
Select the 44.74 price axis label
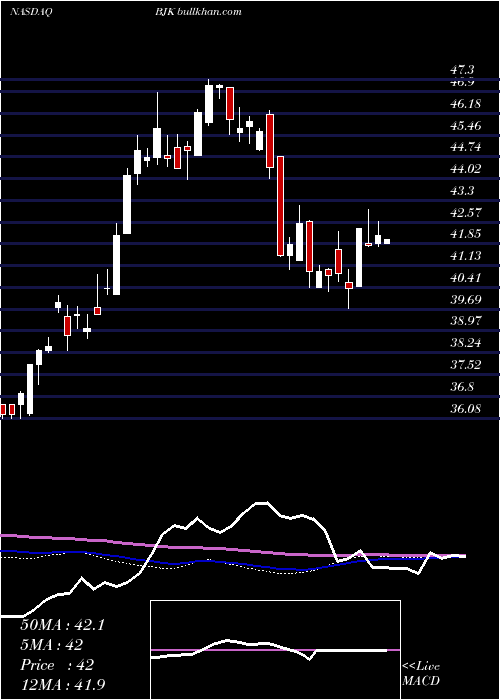[x=465, y=147]
